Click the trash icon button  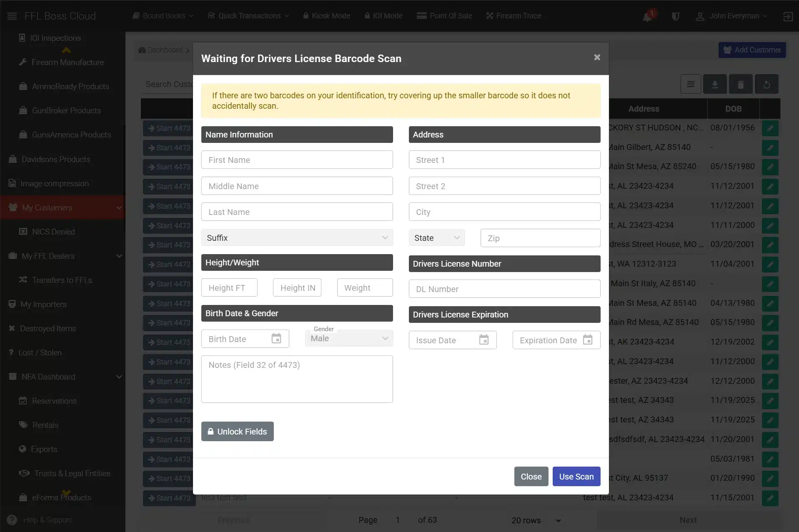coord(741,84)
